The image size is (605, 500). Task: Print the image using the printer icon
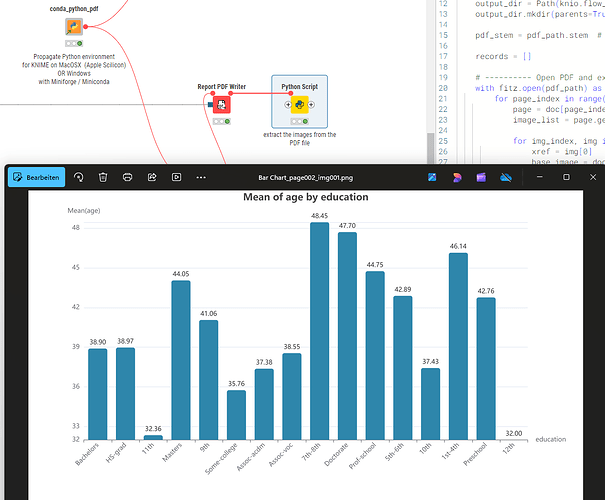127,177
